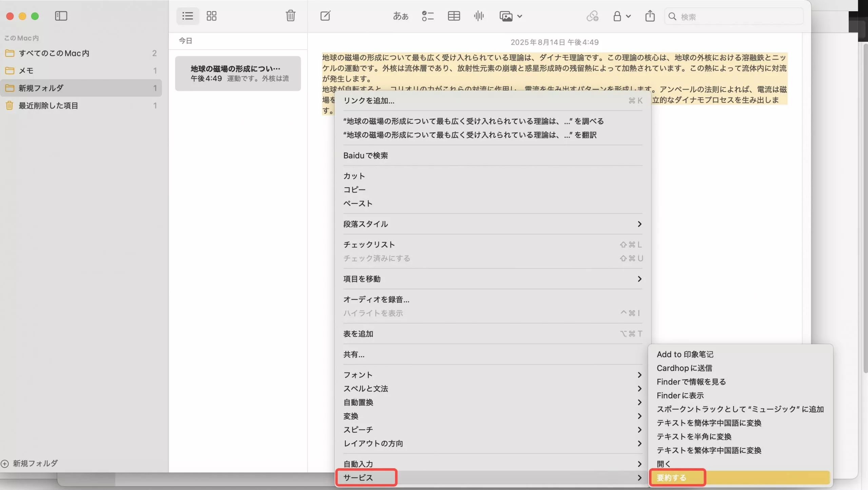Switch to list view
Screen dimensions: 868x490
point(188,16)
